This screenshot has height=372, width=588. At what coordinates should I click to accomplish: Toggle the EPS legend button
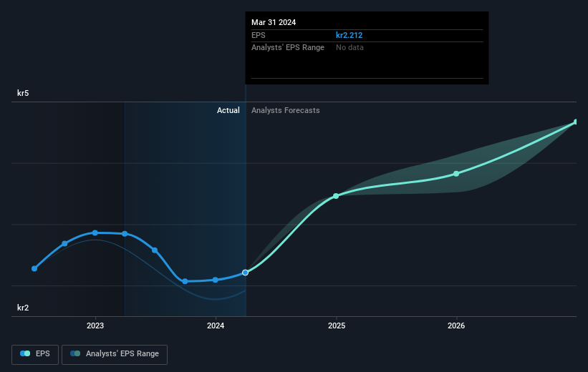click(35, 354)
